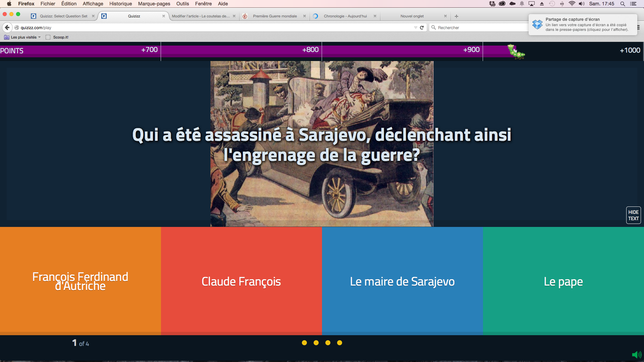Open Creative Cloud menu bar icon
Screen dimensions: 644x362
(502, 4)
